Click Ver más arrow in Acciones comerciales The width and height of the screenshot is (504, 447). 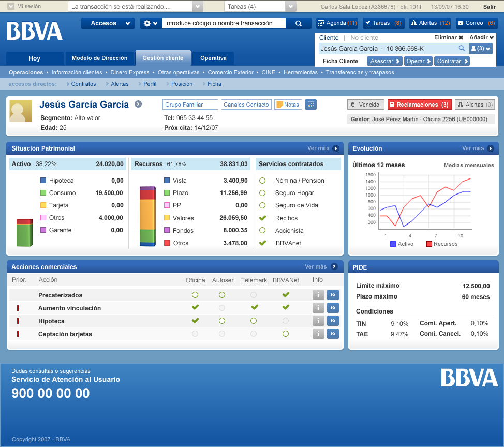334,267
